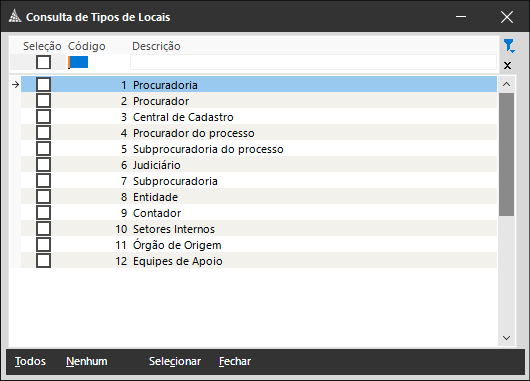530x381 pixels.
Task: Click the application logo in title bar
Action: pos(15,17)
